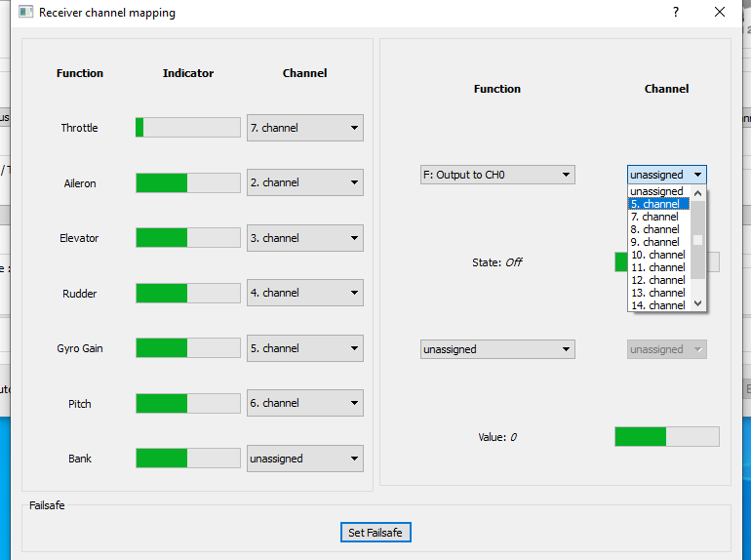Click the help question mark button
751x560 pixels.
tap(675, 13)
